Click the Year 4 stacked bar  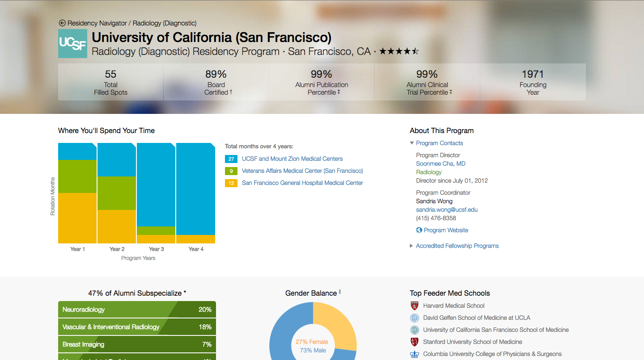tap(195, 193)
